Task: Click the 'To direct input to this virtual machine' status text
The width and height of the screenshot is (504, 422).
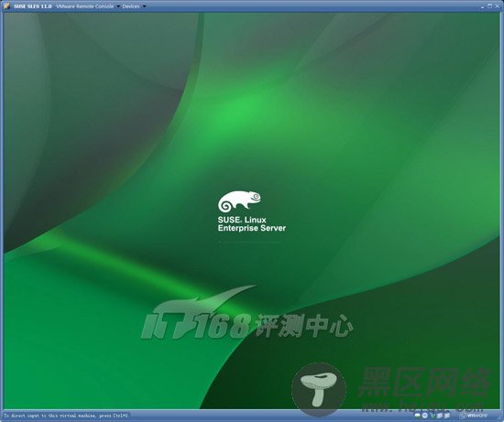Action: (x=66, y=416)
